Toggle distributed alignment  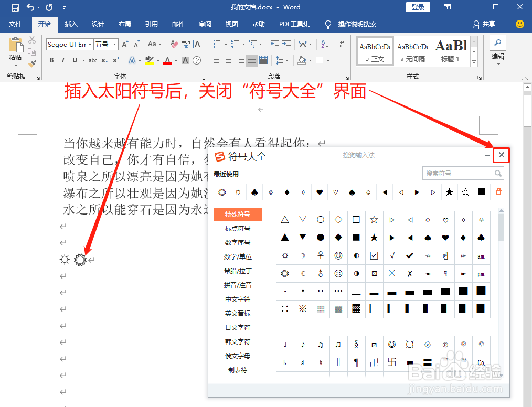coord(263,60)
